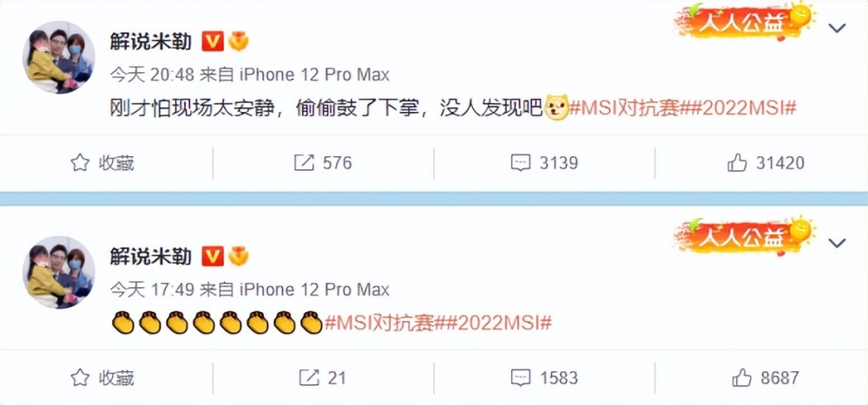This screenshot has height=405, width=868.
Task: Open comments on the post with 3139 comments
Action: [544, 163]
